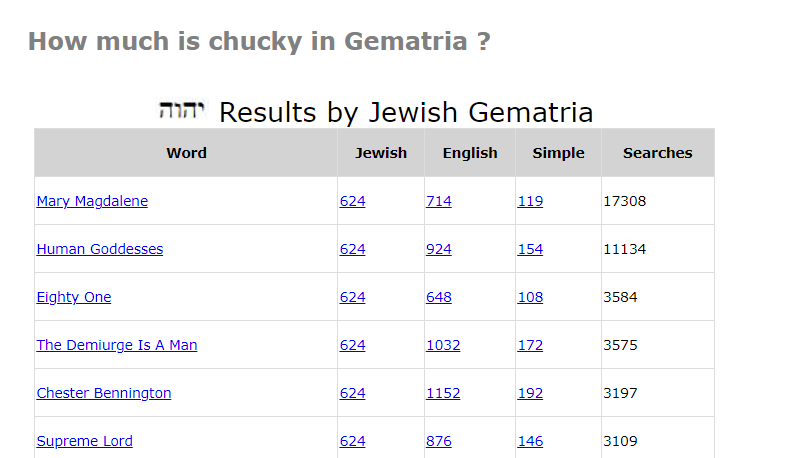The height and width of the screenshot is (458, 806).
Task: Open the Mary Magdalene link
Action: pos(92,201)
